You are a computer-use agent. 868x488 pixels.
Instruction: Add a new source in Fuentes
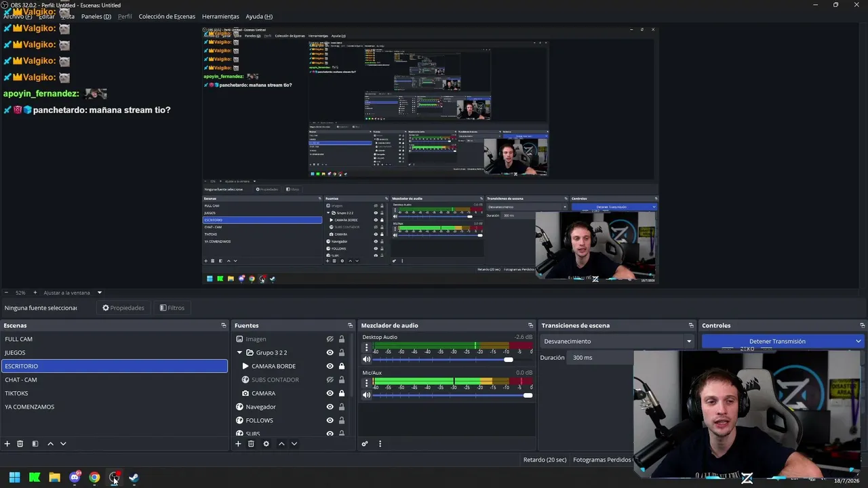[x=238, y=444]
